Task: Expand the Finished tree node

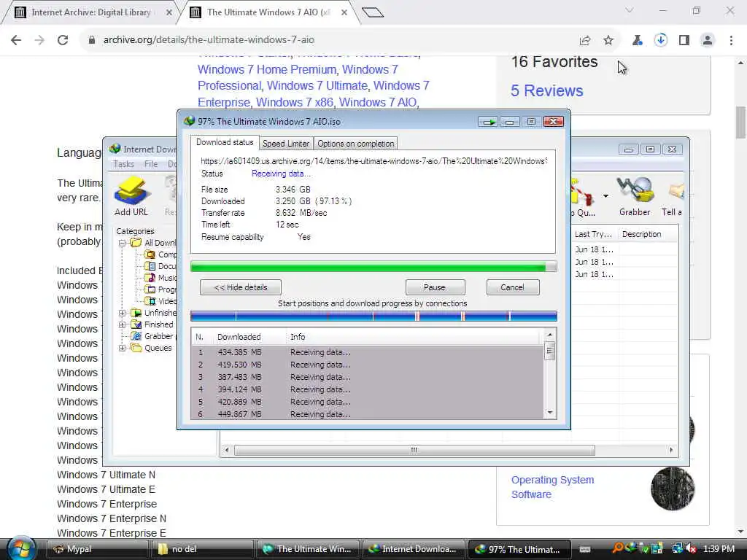Action: [122, 324]
